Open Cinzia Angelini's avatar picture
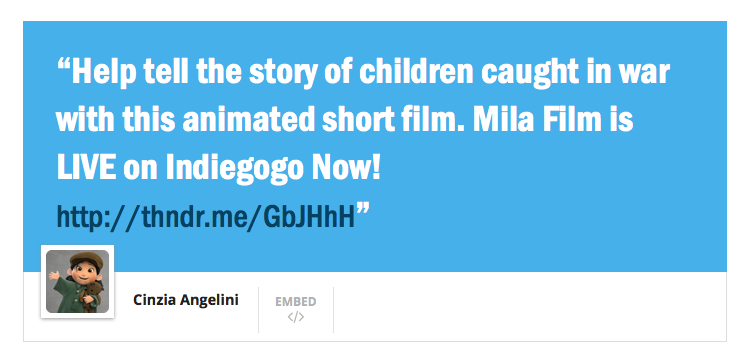Screen dimensions: 746x363 (78, 282)
